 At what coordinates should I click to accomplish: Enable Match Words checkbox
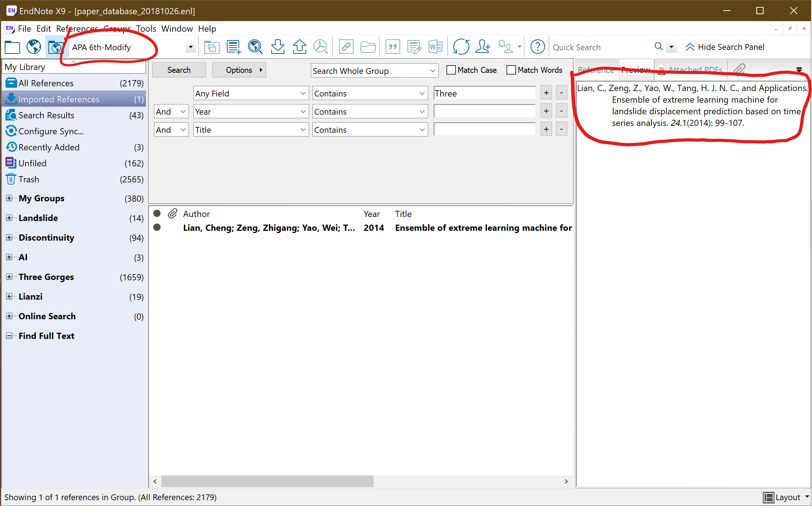(x=511, y=70)
